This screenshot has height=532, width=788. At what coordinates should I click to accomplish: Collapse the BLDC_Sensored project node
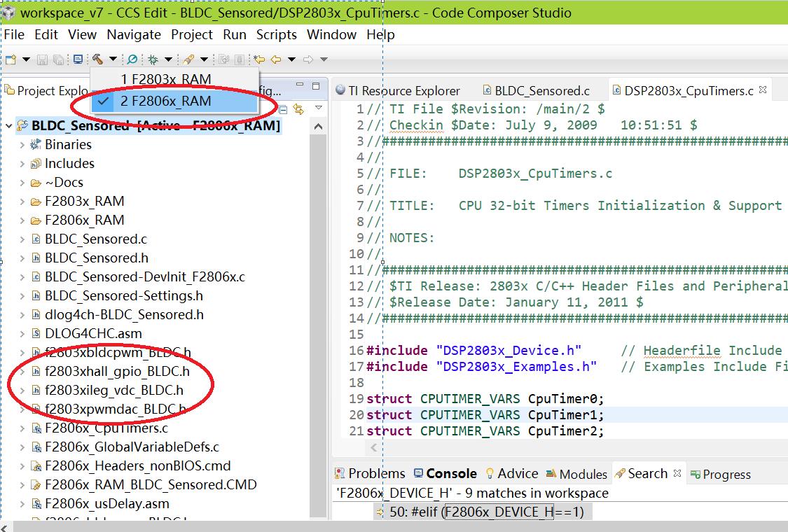pos(9,125)
